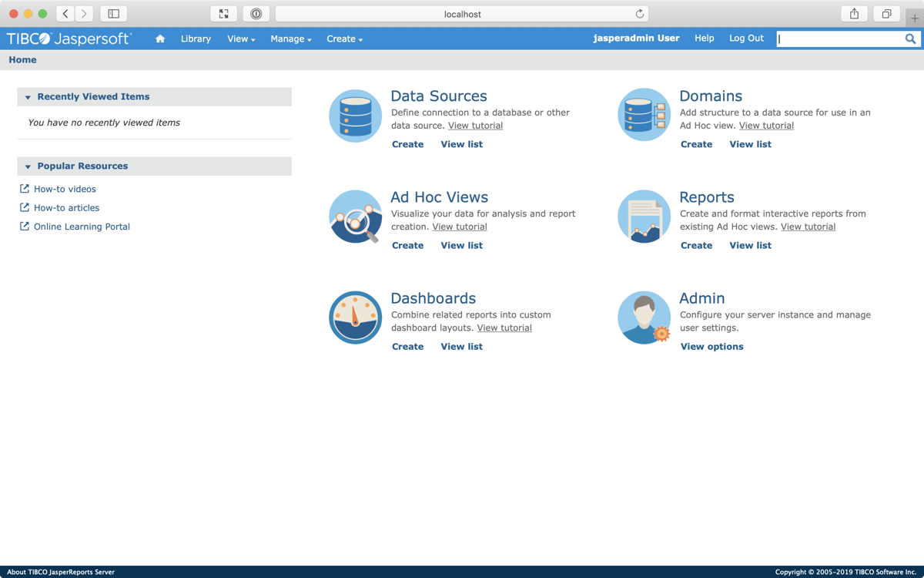Toggle the browser sidebar button

click(x=113, y=14)
